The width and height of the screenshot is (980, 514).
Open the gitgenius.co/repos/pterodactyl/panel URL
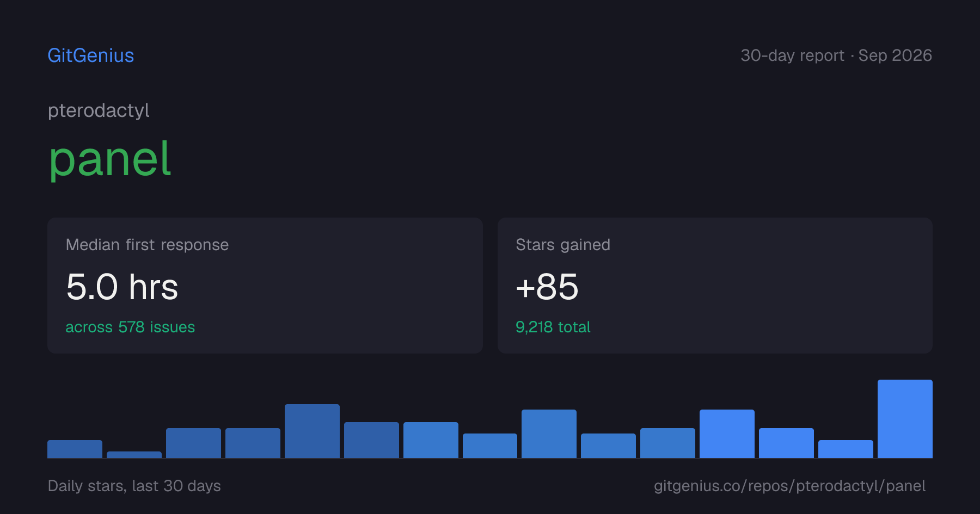[789, 486]
